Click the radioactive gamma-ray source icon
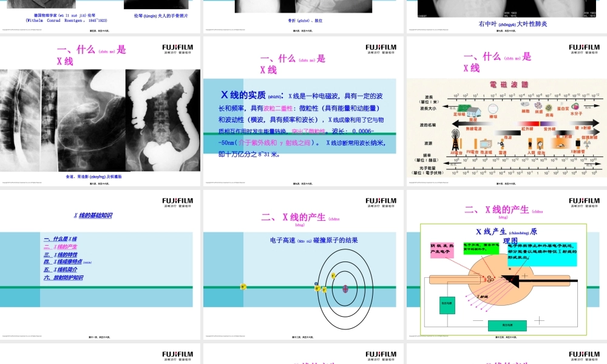This screenshot has width=607, height=364. [x=588, y=144]
